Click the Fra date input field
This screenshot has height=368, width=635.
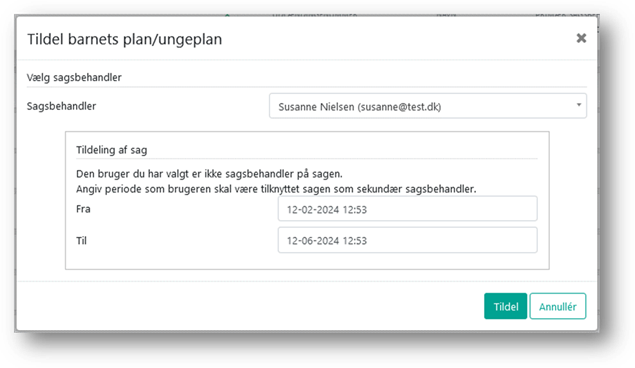[407, 209]
